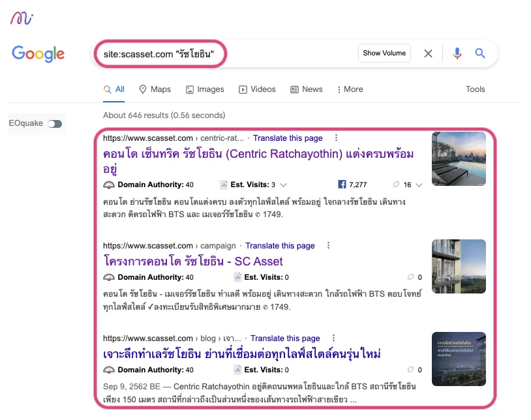The width and height of the screenshot is (531, 420).
Task: Click Domain Authority gauge icon in campaign result
Action: 109,278
